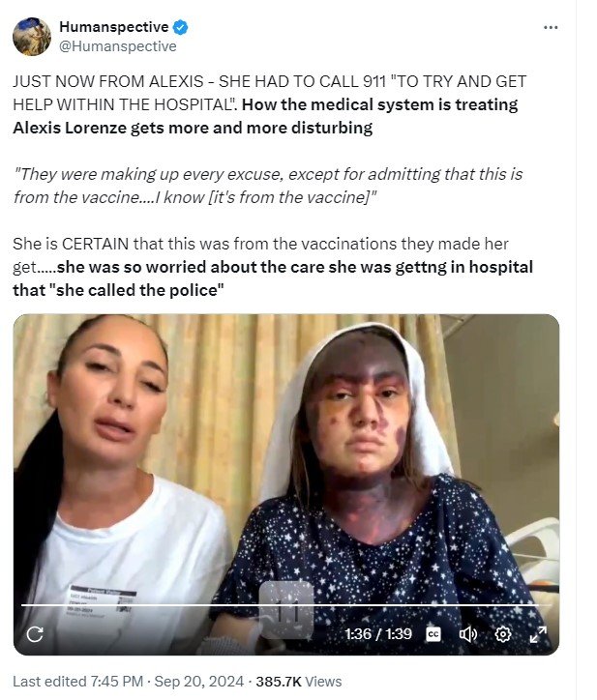Click the 1:36 / 1:39 time display
The width and height of the screenshot is (597, 700).
click(x=378, y=634)
